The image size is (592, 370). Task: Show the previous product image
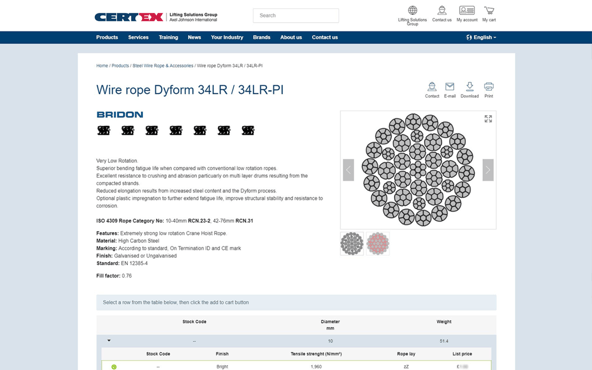click(x=348, y=170)
